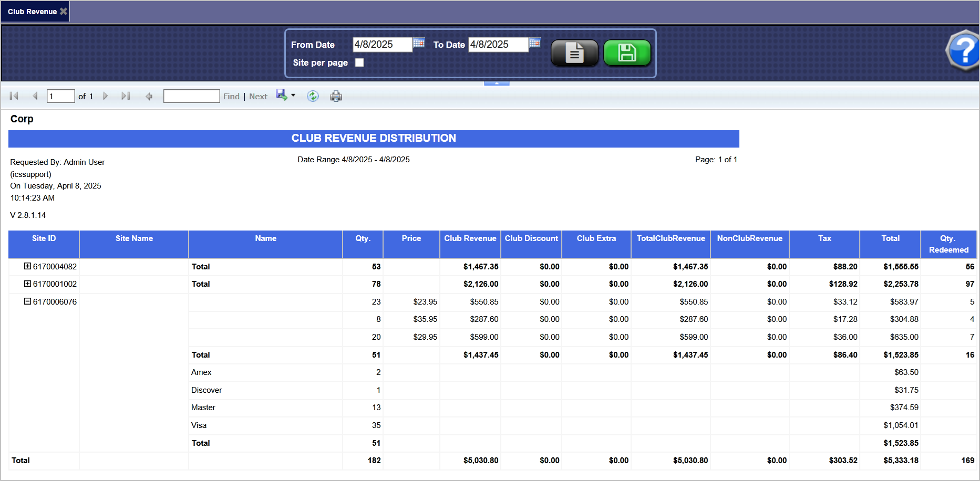Close the Club Revenue tab
The width and height of the screenshot is (980, 481).
point(64,11)
